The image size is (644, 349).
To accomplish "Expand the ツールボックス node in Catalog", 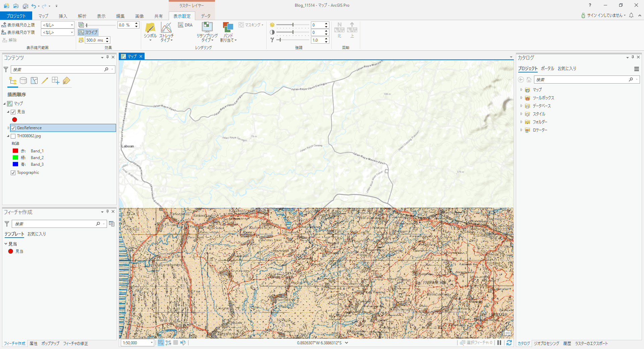I will click(x=521, y=98).
